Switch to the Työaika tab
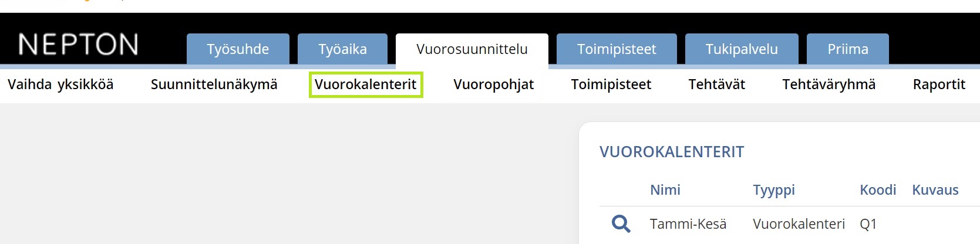Viewport: 980px width, 244px height. tap(342, 49)
